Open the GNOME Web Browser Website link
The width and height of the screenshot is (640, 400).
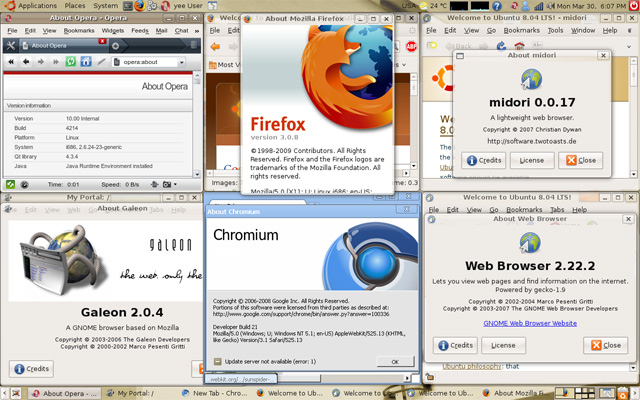click(x=530, y=323)
